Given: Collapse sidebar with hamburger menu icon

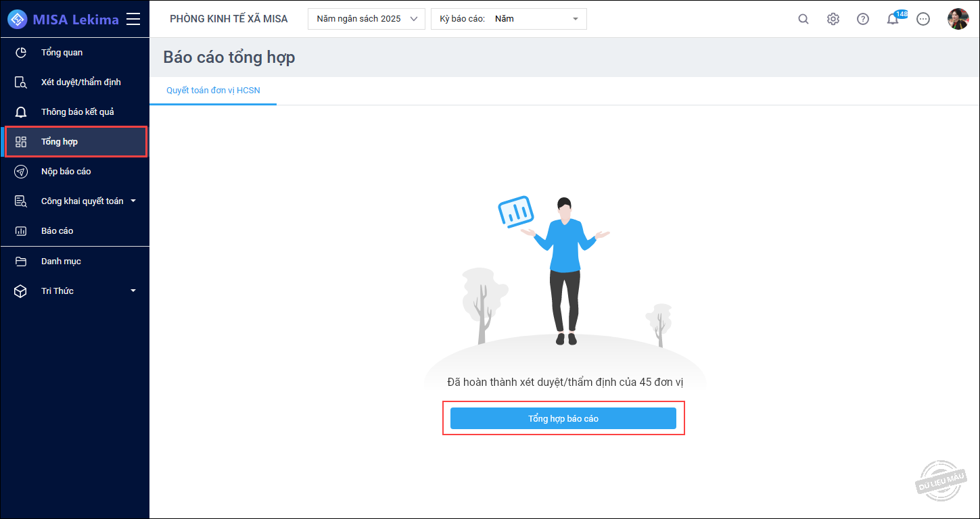Looking at the screenshot, I should point(133,19).
